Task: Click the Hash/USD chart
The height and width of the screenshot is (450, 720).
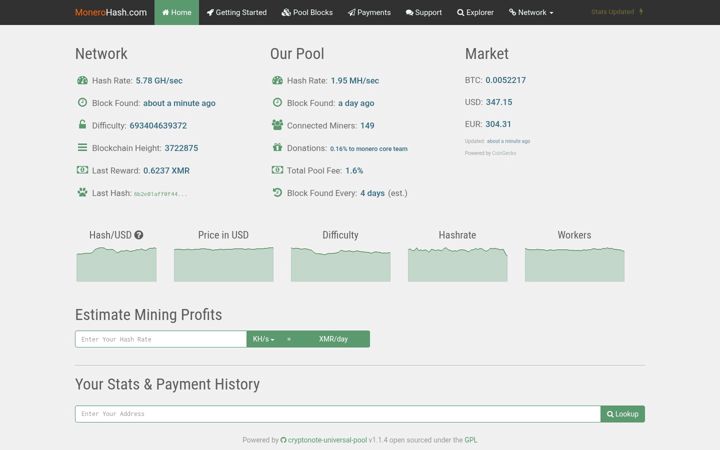Action: (x=117, y=264)
